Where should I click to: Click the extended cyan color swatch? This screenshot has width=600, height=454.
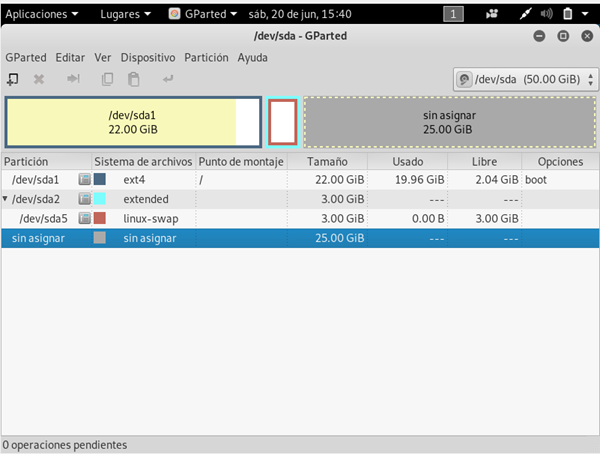(x=99, y=199)
